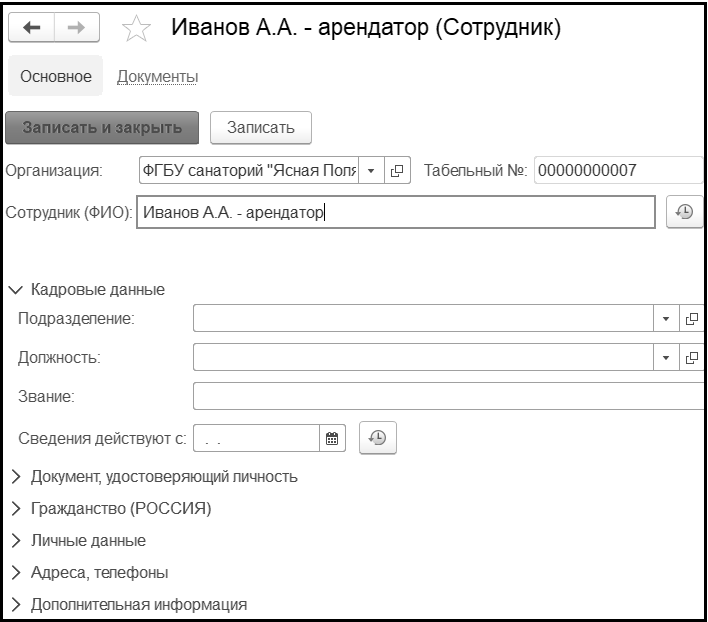
Task: Open the Должность dropdown list
Action: (666, 358)
